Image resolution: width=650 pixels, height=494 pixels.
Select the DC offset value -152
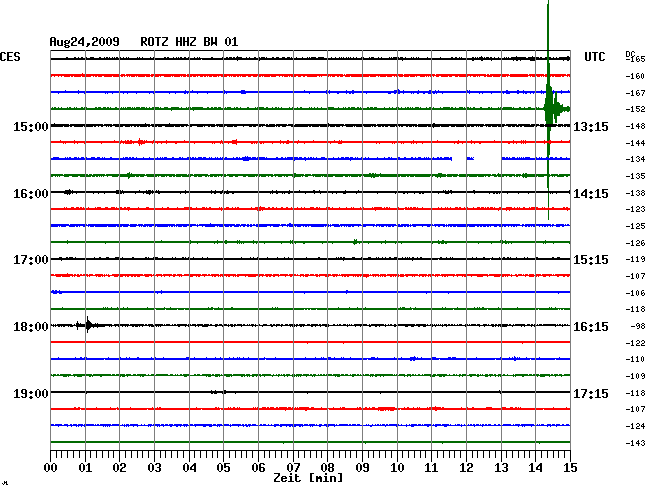(635, 109)
